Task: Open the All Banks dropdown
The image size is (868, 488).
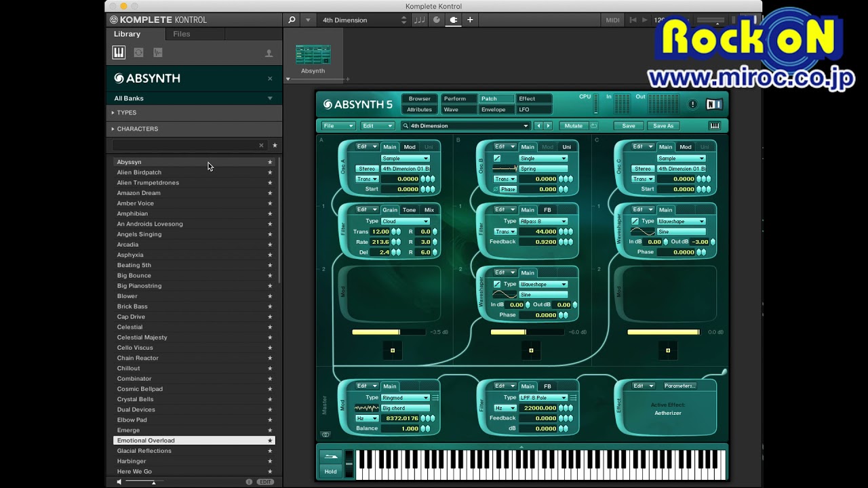Action: pyautogui.click(x=194, y=98)
